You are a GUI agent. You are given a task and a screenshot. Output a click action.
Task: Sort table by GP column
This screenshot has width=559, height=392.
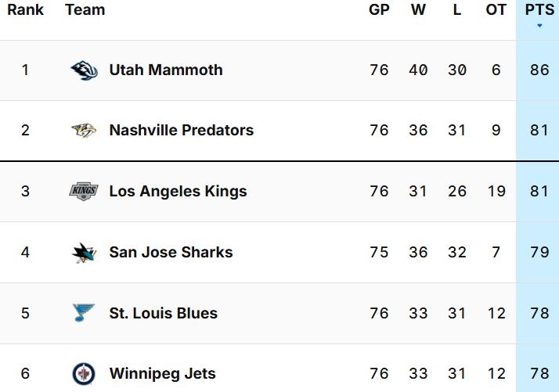pos(379,10)
